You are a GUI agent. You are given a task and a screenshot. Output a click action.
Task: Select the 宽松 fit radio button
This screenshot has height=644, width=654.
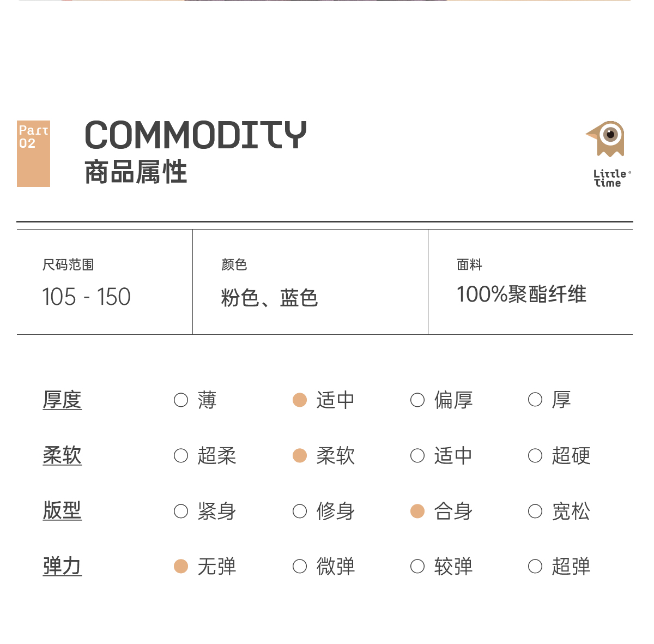click(x=535, y=511)
